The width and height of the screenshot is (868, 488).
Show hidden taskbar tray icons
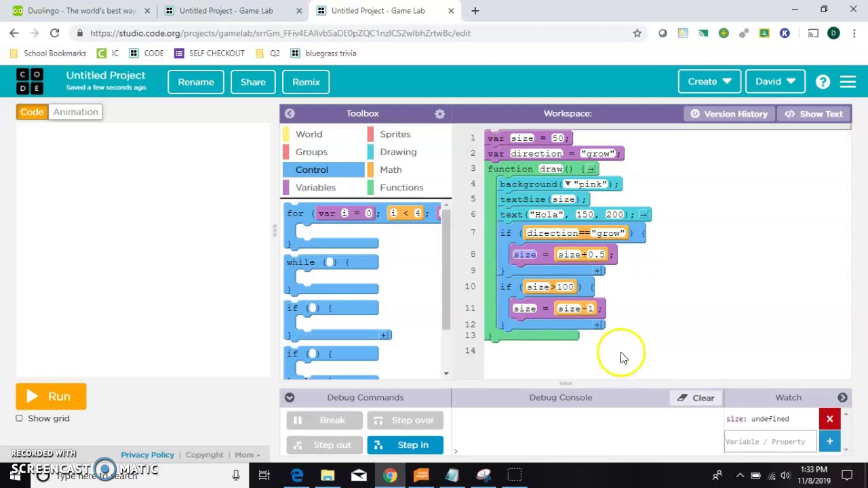(740, 476)
